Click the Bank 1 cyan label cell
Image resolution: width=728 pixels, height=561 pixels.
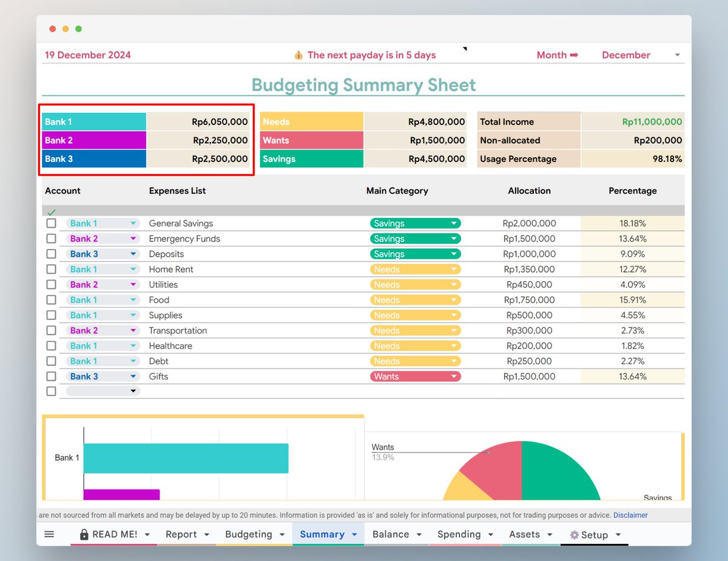(x=94, y=121)
